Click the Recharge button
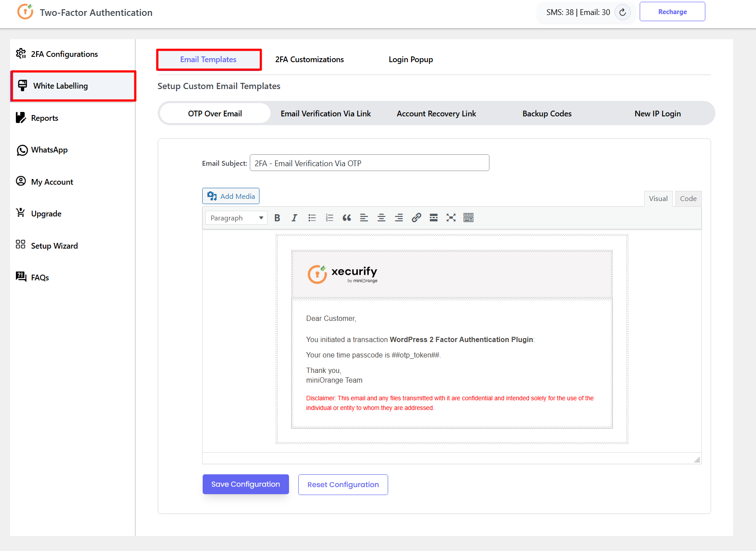 click(x=672, y=11)
